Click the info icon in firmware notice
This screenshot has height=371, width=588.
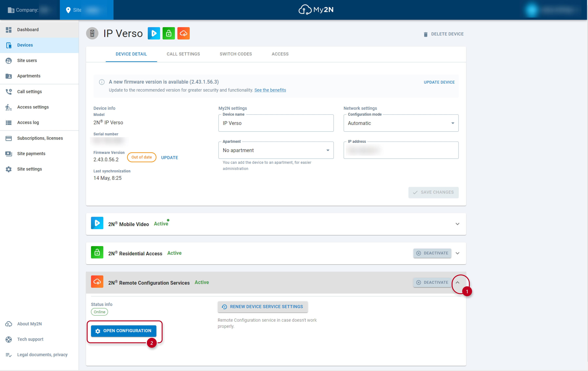(x=102, y=82)
